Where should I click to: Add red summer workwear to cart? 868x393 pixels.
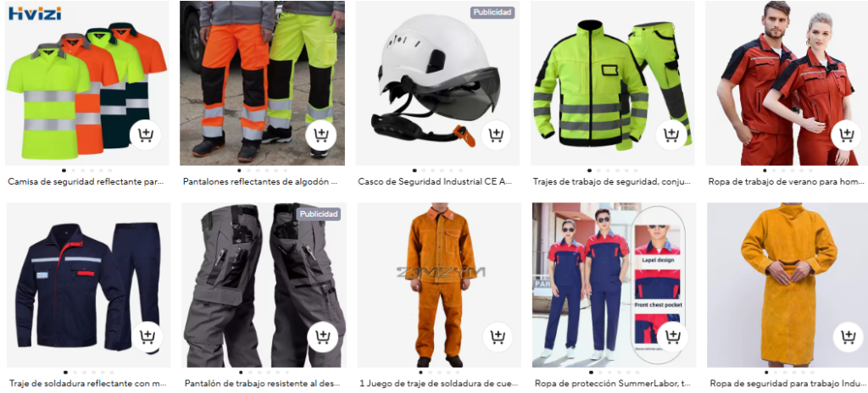pyautogui.click(x=846, y=135)
